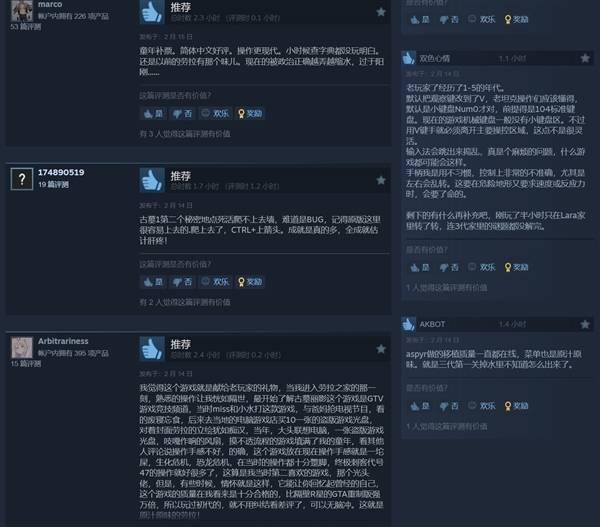Click marco's profile avatar
600x527 pixels.
22,10
